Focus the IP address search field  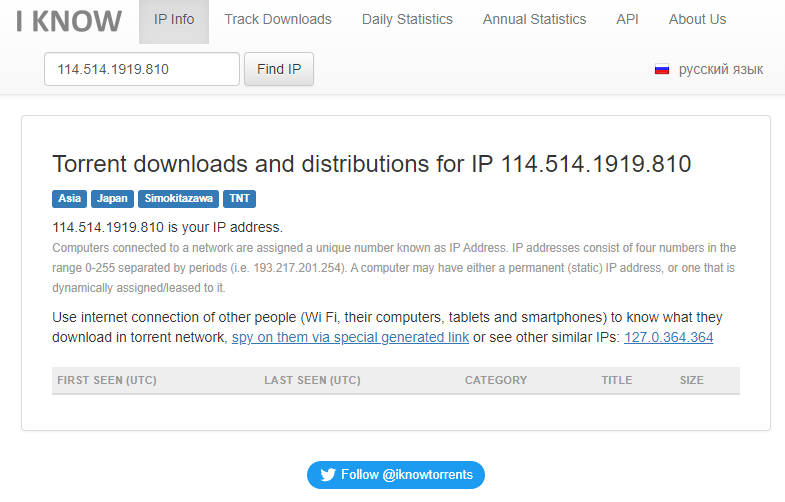(142, 69)
